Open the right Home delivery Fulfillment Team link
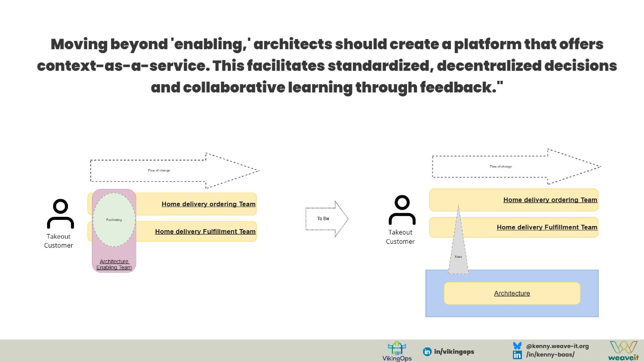This screenshot has width=644, height=362. click(x=547, y=227)
